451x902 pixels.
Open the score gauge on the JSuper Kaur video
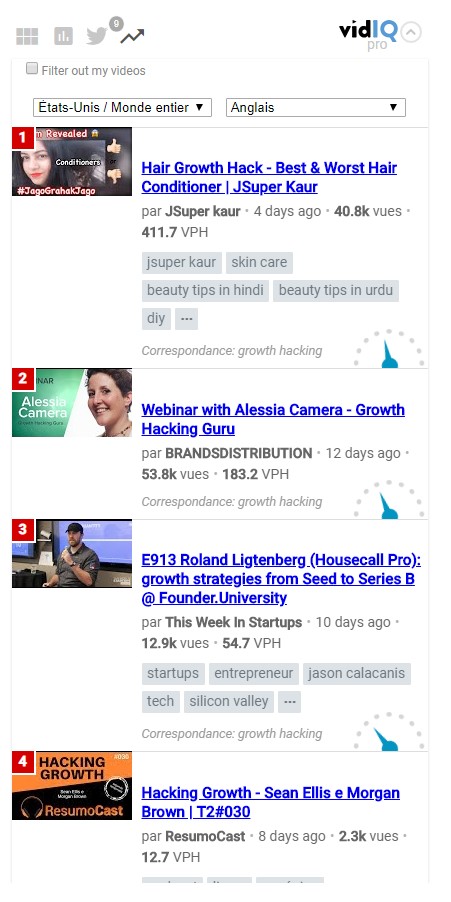pyautogui.click(x=389, y=349)
